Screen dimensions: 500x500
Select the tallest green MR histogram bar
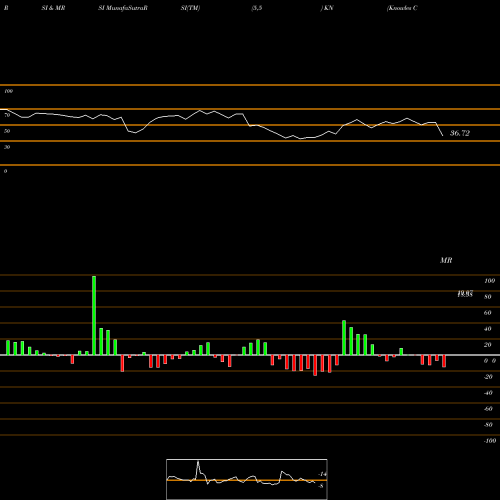pyautogui.click(x=94, y=315)
